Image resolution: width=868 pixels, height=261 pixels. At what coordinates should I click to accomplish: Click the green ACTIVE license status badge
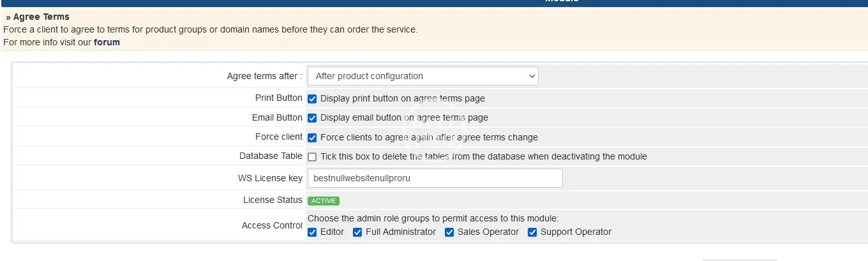323,200
